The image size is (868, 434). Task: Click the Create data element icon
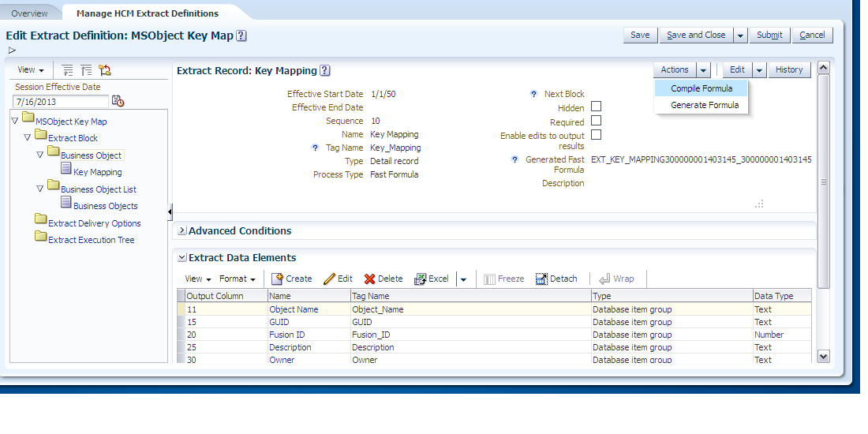(277, 279)
